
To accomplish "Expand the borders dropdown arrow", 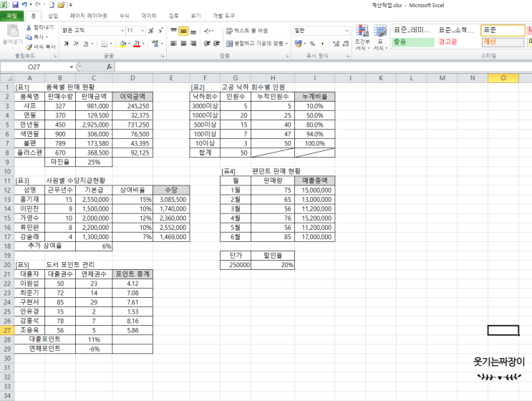I will point(111,44).
